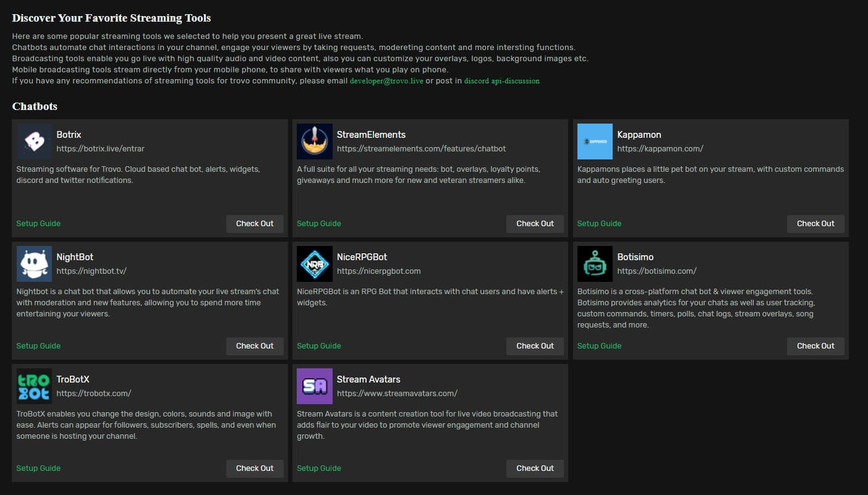868x495 pixels.
Task: Open the Setup Guide for StreamElements
Action: coord(318,223)
